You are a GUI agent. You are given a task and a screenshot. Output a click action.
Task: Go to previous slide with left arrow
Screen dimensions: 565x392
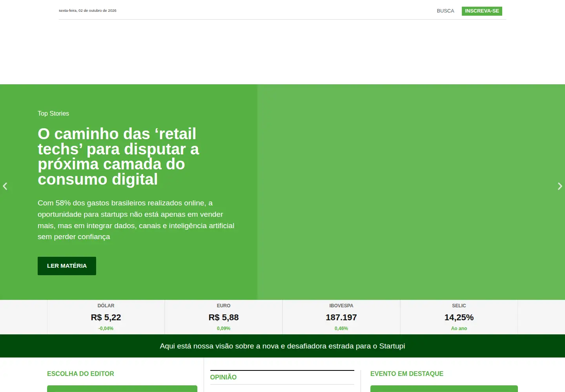tap(5, 186)
